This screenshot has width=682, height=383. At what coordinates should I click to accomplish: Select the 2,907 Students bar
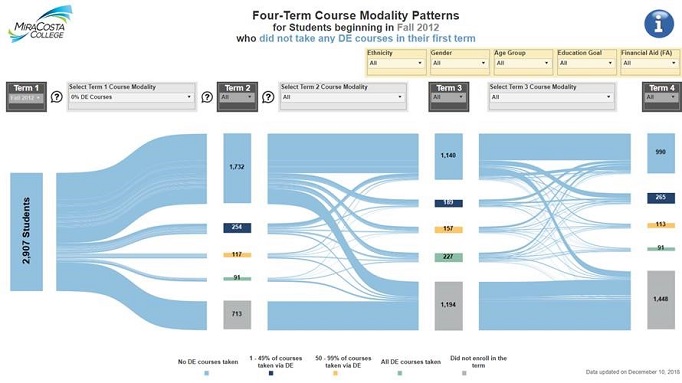[x=27, y=232]
